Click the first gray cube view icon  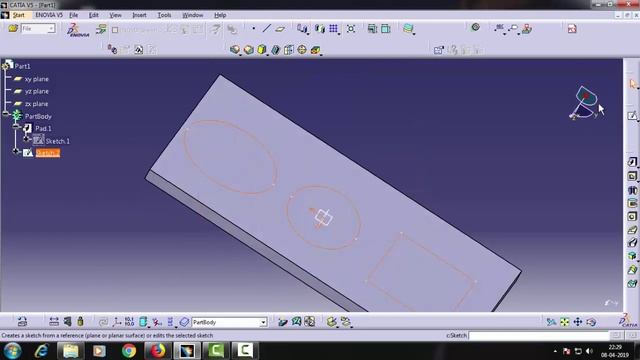pyautogui.click(x=235, y=50)
